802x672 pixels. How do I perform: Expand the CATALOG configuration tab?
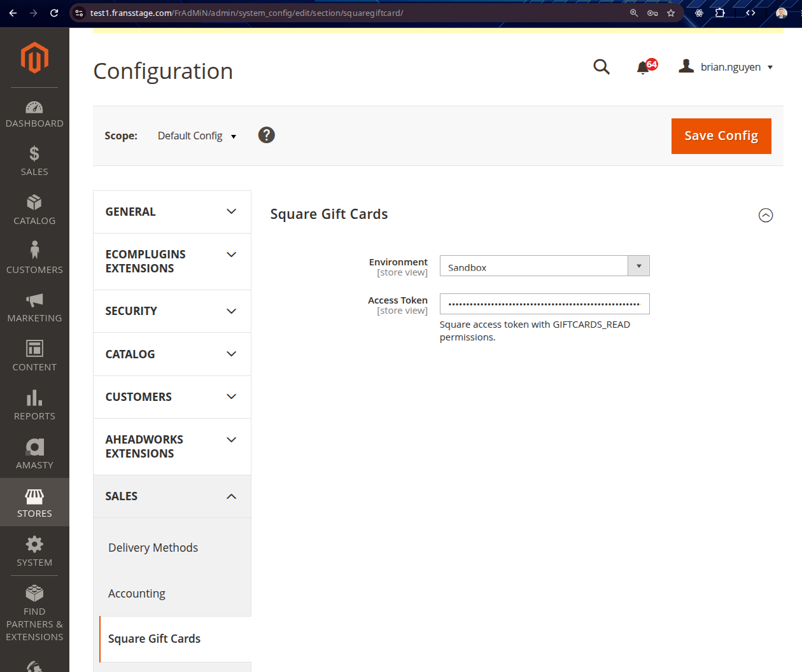[x=172, y=354]
